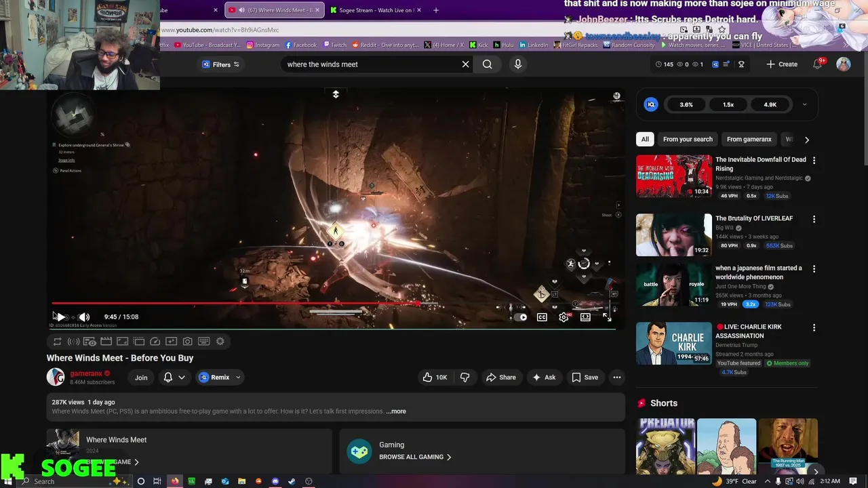Switch to theater mode
The width and height of the screenshot is (868, 488).
[x=585, y=317]
